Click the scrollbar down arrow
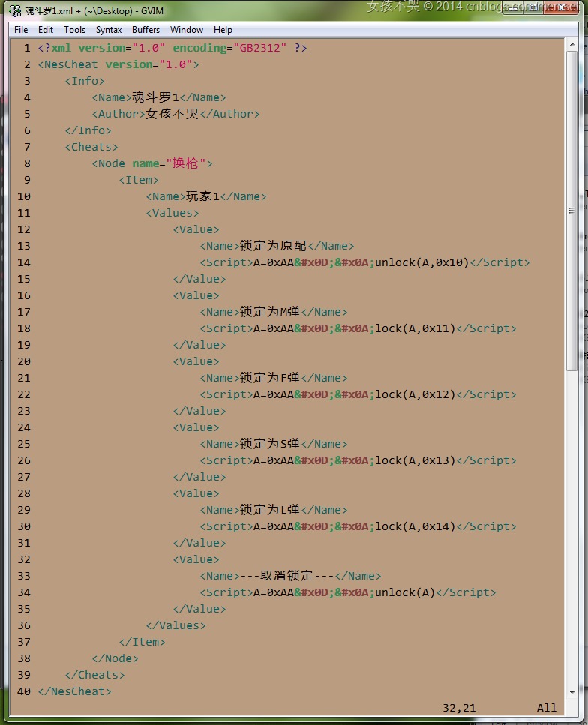Image resolution: width=588 pixels, height=725 pixels. (x=571, y=693)
